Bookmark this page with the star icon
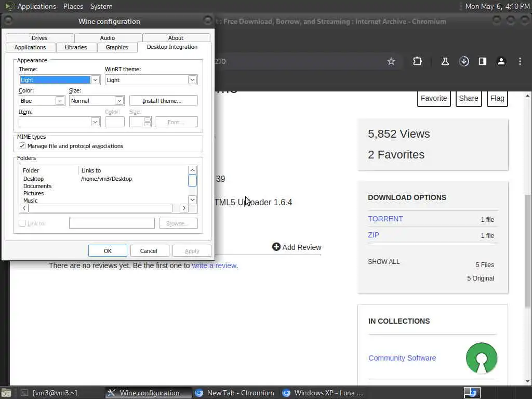This screenshot has width=532, height=399. pos(391,61)
